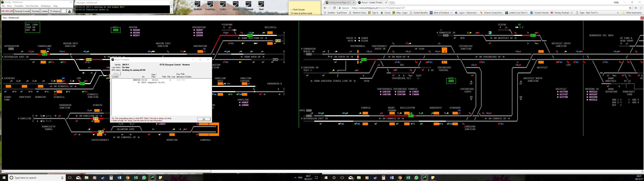
Task: Click the WKS1 indicator box
Action: click(x=116, y=29)
